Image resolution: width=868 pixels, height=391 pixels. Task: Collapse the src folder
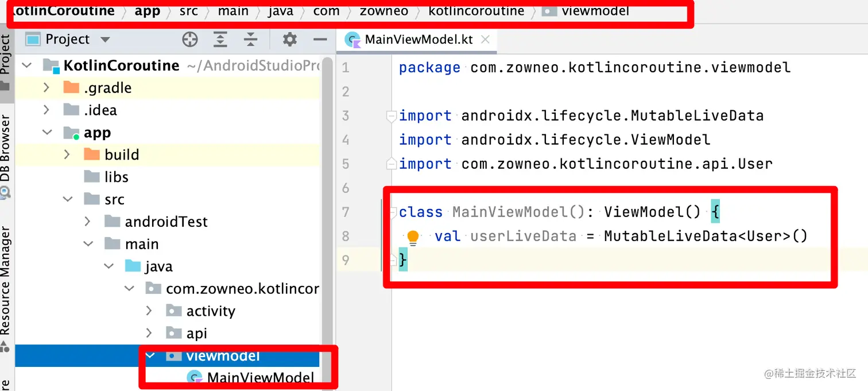[68, 200]
